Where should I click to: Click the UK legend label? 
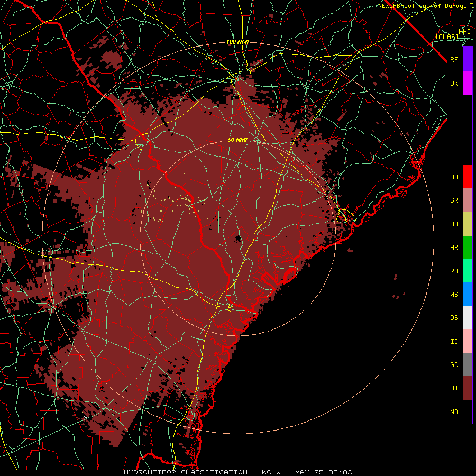[454, 84]
